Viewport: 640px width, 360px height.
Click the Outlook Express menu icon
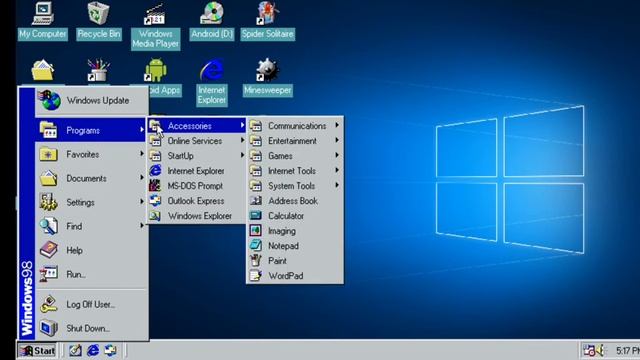pos(155,201)
